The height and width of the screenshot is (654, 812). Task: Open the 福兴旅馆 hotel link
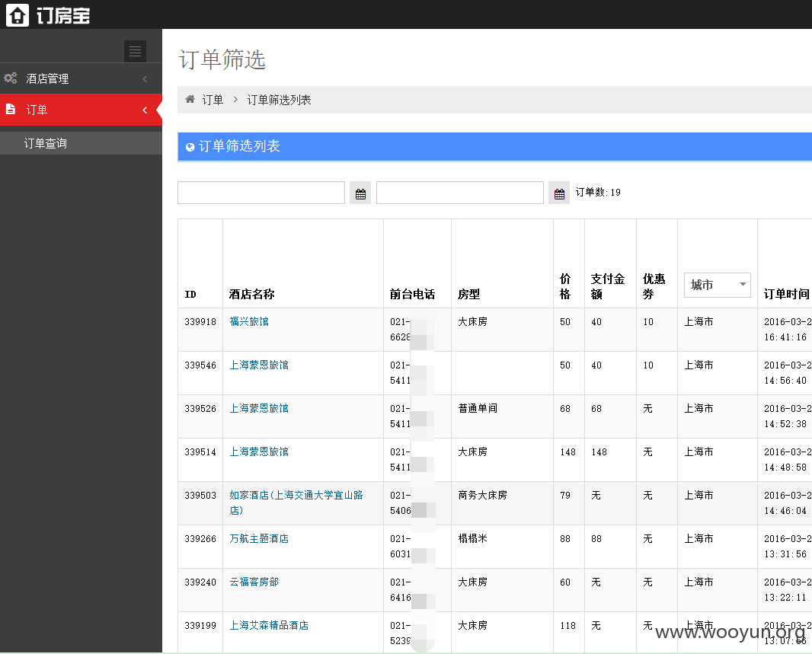[249, 321]
